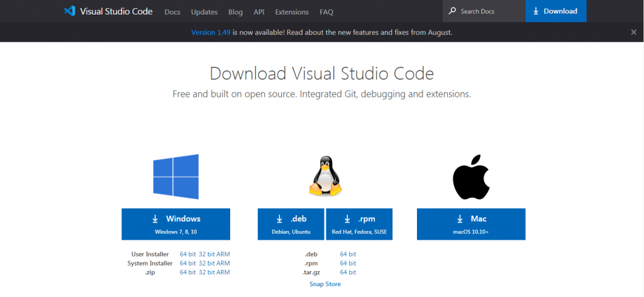The width and height of the screenshot is (644, 297).
Task: Download Windows .zip 32 bit
Action: tap(206, 272)
